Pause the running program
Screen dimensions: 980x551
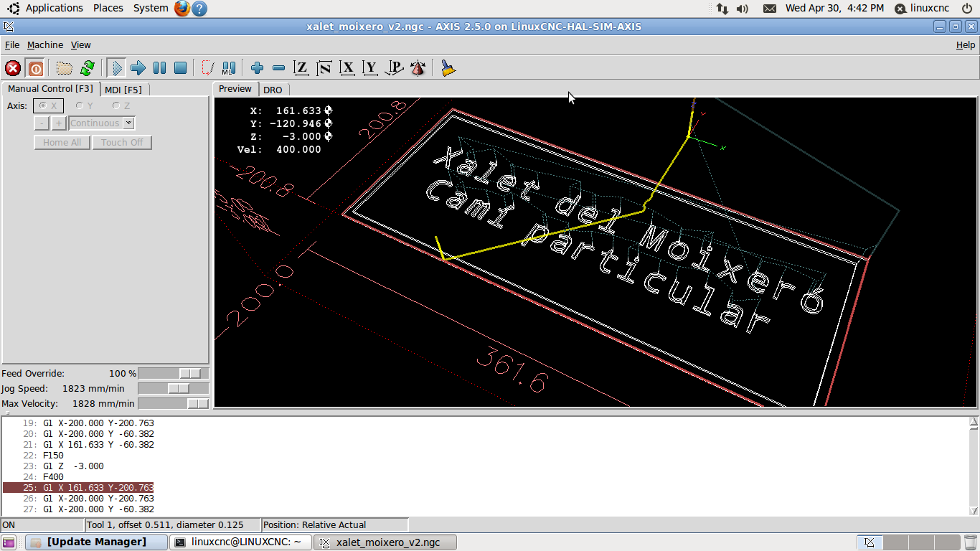click(159, 68)
